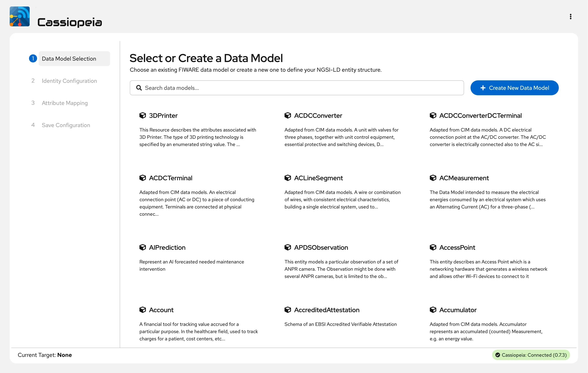Go to Identity Configuration step
Screen dimensions: 588x373
tap(69, 81)
